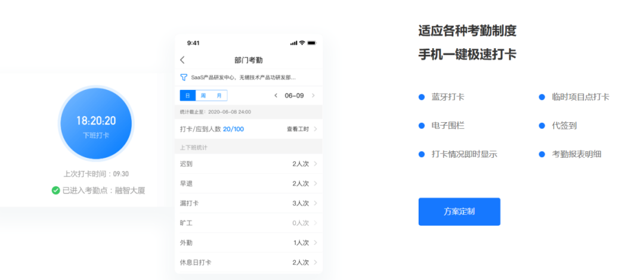Click the green check icon beside 已进入考勤点
Screen dimensions: 644x280
tap(55, 191)
